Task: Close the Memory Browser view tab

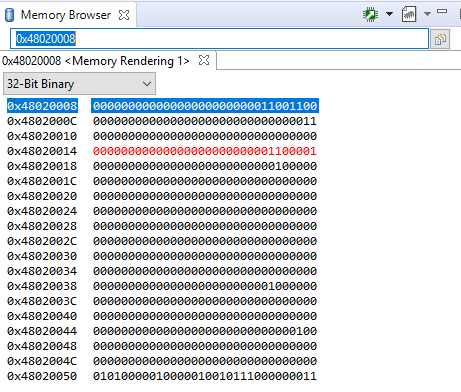Action: tap(124, 15)
